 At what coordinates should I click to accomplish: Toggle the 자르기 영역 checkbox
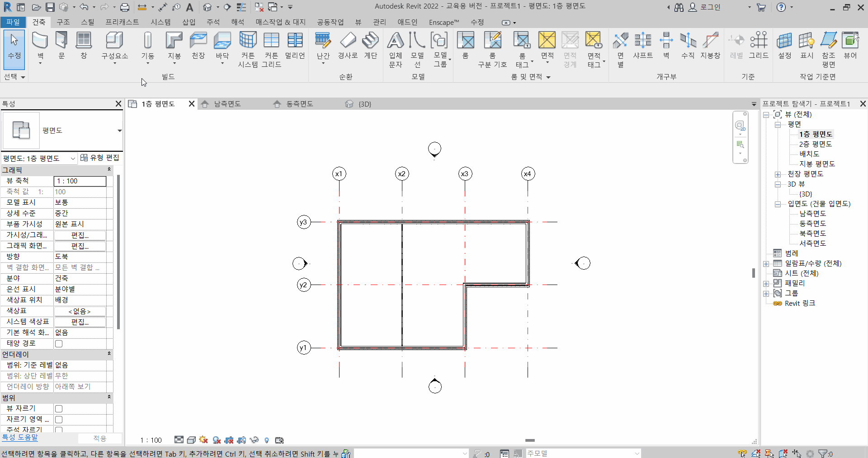(59, 420)
